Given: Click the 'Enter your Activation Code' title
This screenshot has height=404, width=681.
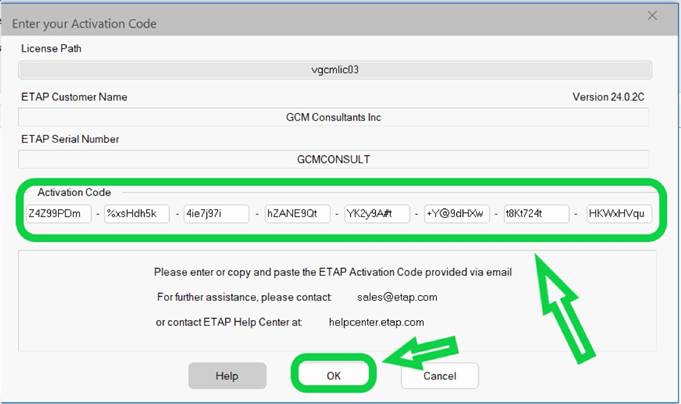Looking at the screenshot, I should coord(84,24).
